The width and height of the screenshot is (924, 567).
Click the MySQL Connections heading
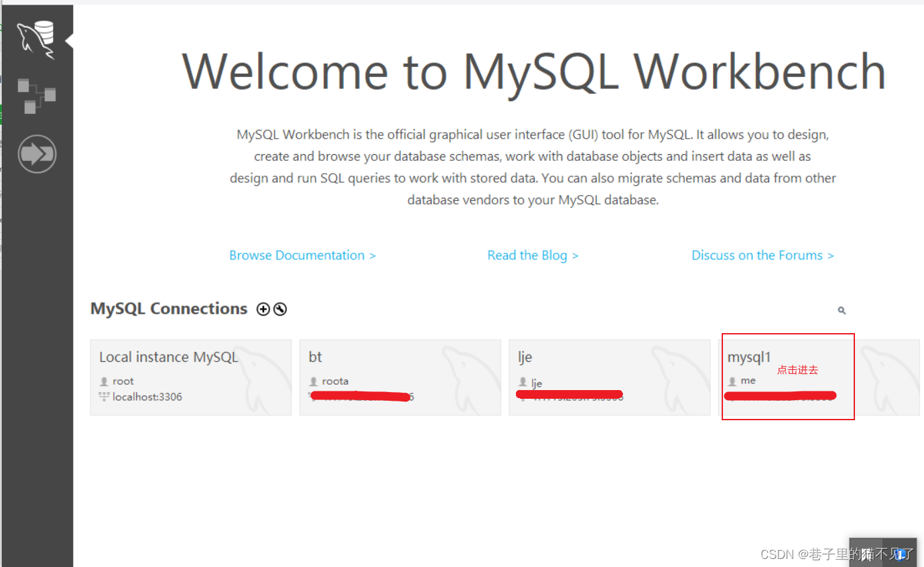169,309
